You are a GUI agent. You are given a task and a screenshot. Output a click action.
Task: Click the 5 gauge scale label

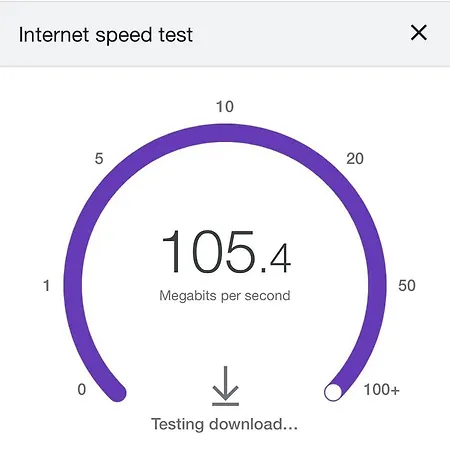click(x=99, y=158)
